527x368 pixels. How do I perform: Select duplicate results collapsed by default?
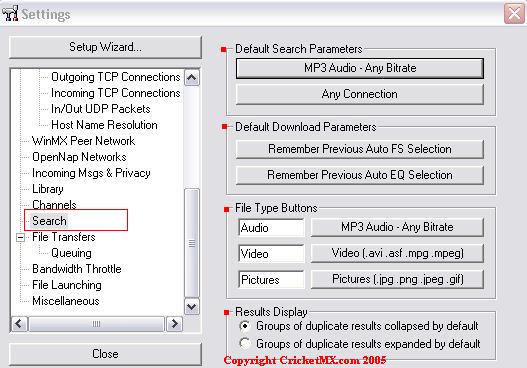[x=359, y=326]
